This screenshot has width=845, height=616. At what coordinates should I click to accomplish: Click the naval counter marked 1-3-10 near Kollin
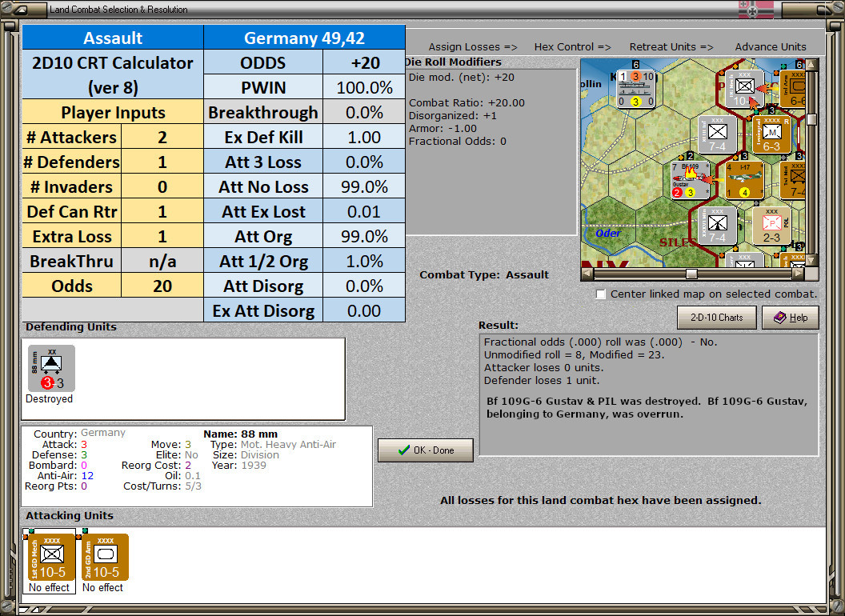[x=636, y=88]
